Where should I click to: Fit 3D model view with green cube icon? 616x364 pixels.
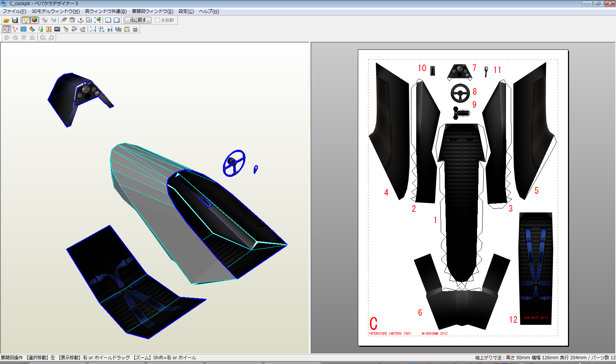pos(98,20)
